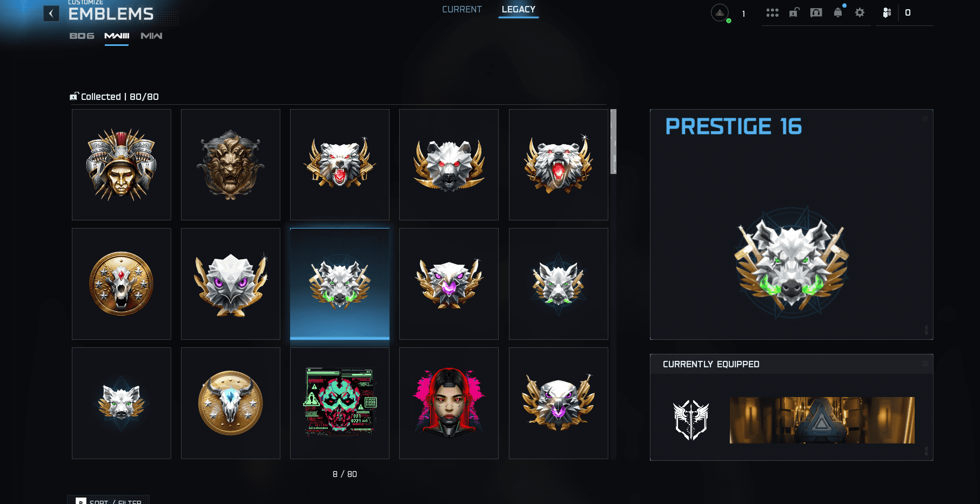Open the notifications bell icon
Screen dimensions: 980x504
pos(838,12)
